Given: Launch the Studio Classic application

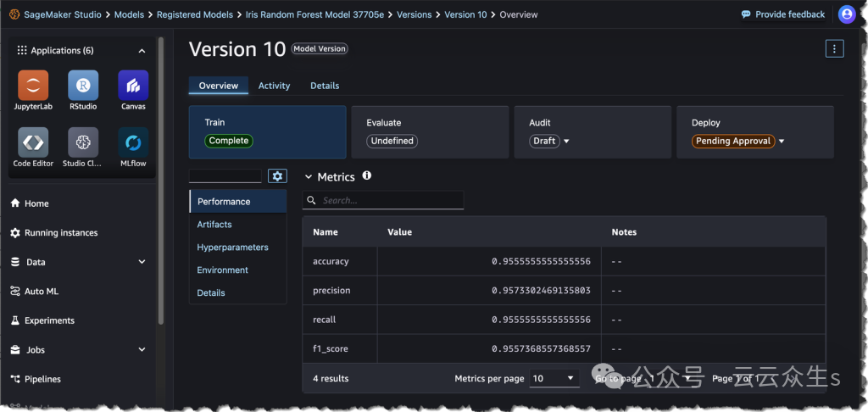Looking at the screenshot, I should pos(83,142).
